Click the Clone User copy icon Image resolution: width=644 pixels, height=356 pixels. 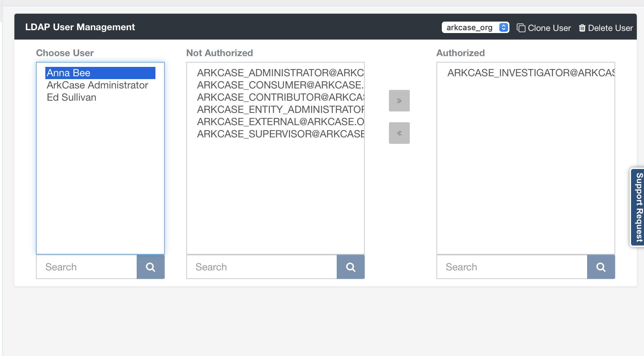tap(521, 28)
